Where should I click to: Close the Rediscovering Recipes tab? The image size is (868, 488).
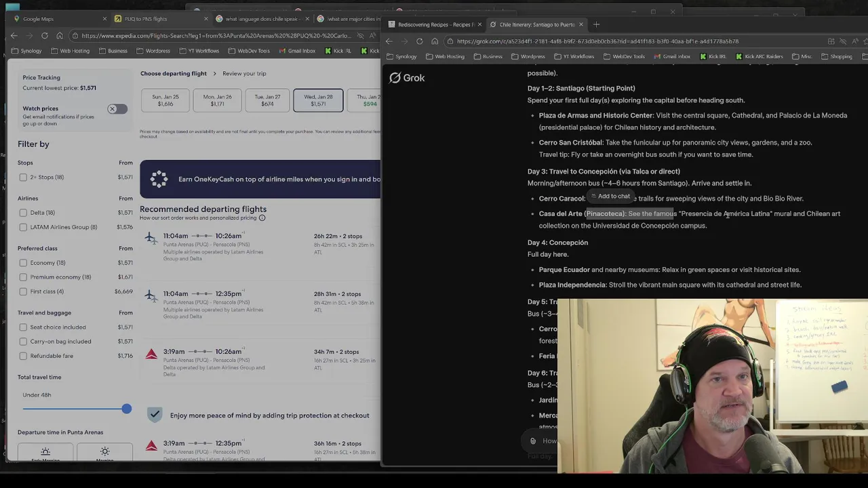479,24
